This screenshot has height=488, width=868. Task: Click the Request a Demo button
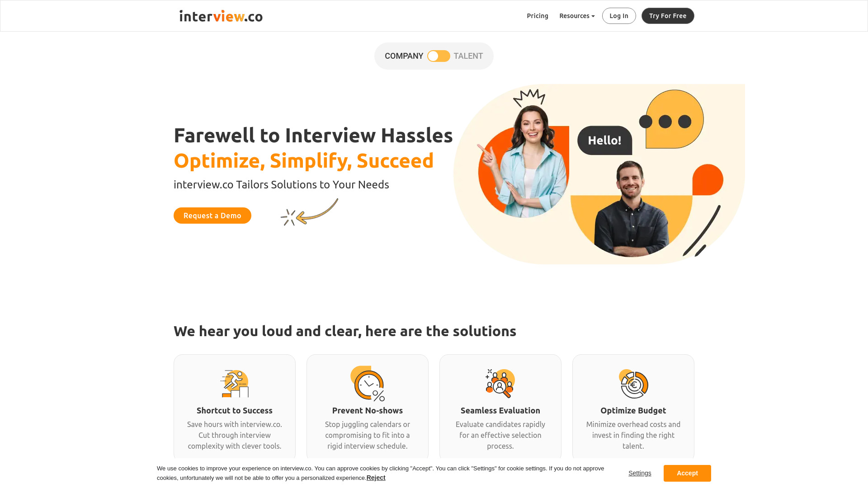tap(212, 216)
